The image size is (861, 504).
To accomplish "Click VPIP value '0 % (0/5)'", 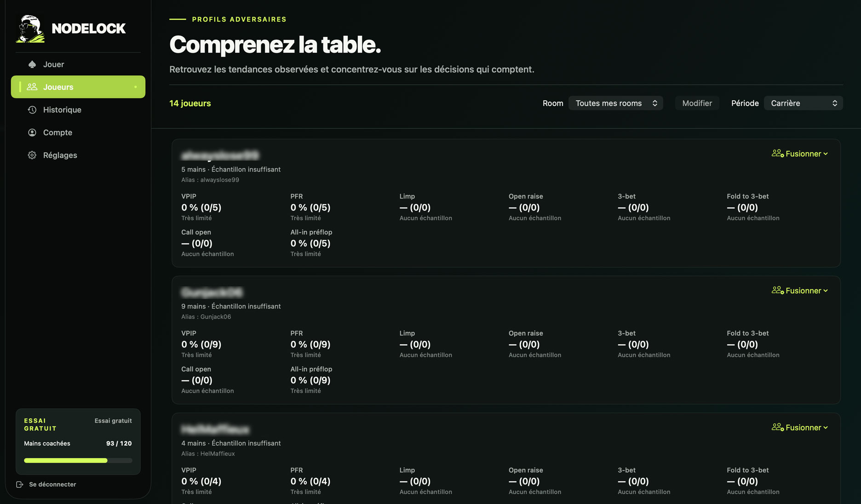I will point(201,208).
